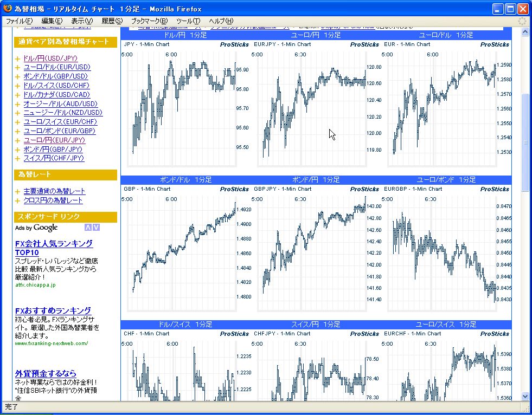Click the plus icon beside ドル/カナダ(USD/CAD)
The image size is (532, 415).
[x=18, y=95]
